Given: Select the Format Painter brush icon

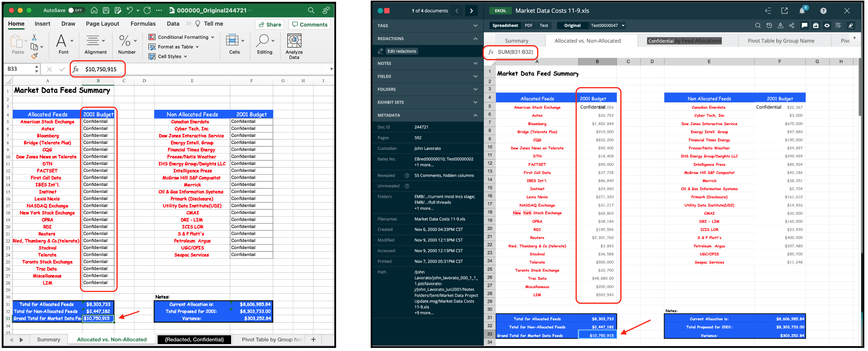Looking at the screenshot, I should (x=34, y=56).
